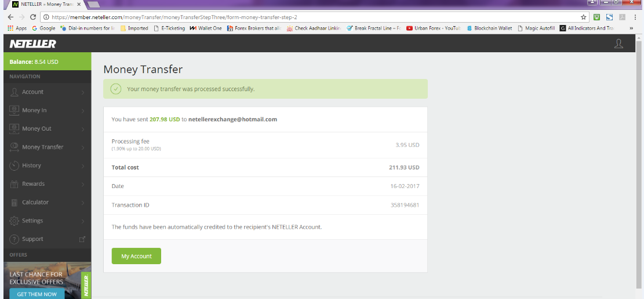Click the Account person icon in sidebar
Viewport: 644px width, 299px height.
point(14,92)
